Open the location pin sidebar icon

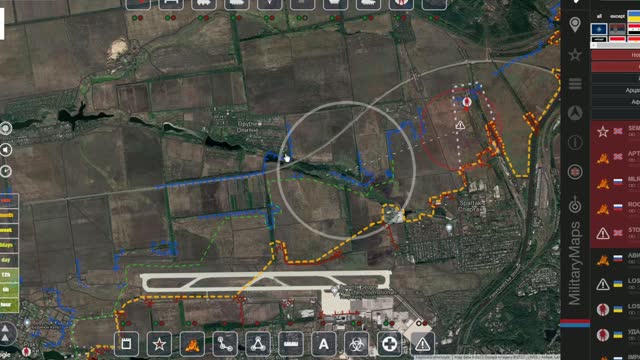click(x=575, y=25)
